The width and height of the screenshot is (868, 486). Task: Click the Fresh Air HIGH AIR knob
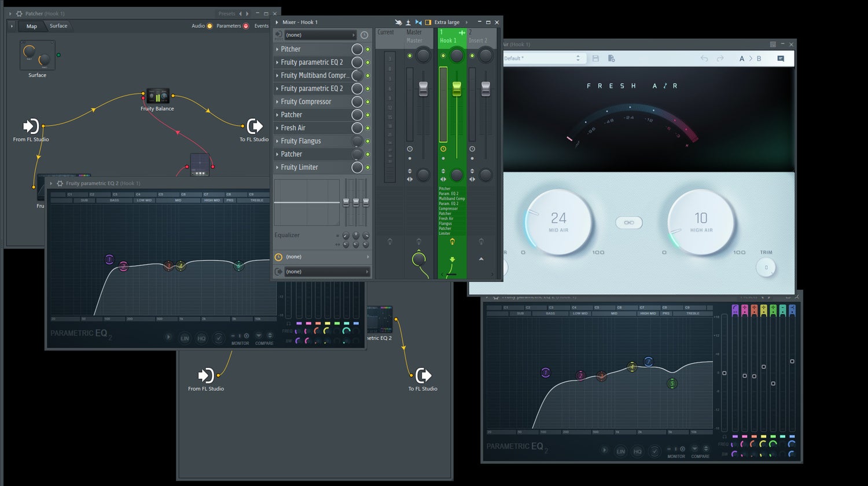(701, 222)
